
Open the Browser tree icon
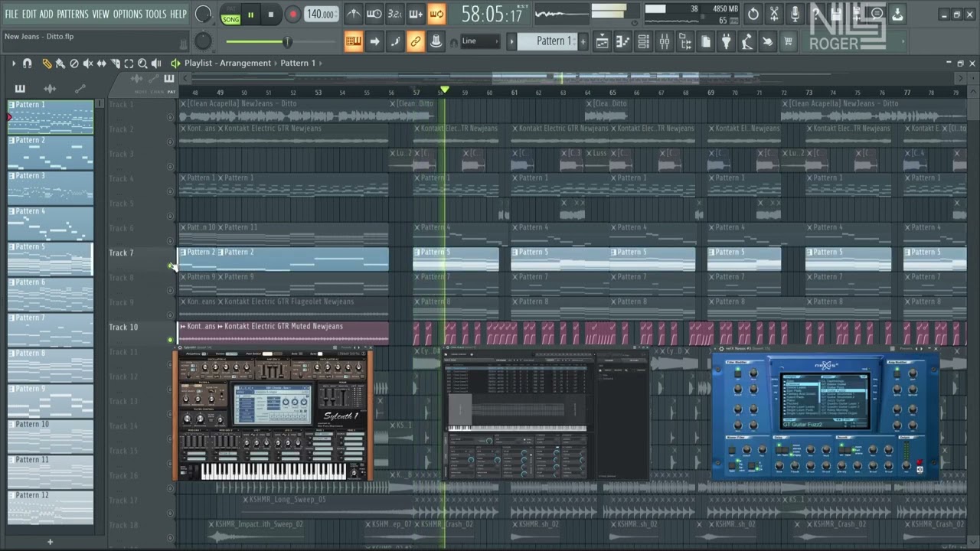pyautogui.click(x=685, y=41)
